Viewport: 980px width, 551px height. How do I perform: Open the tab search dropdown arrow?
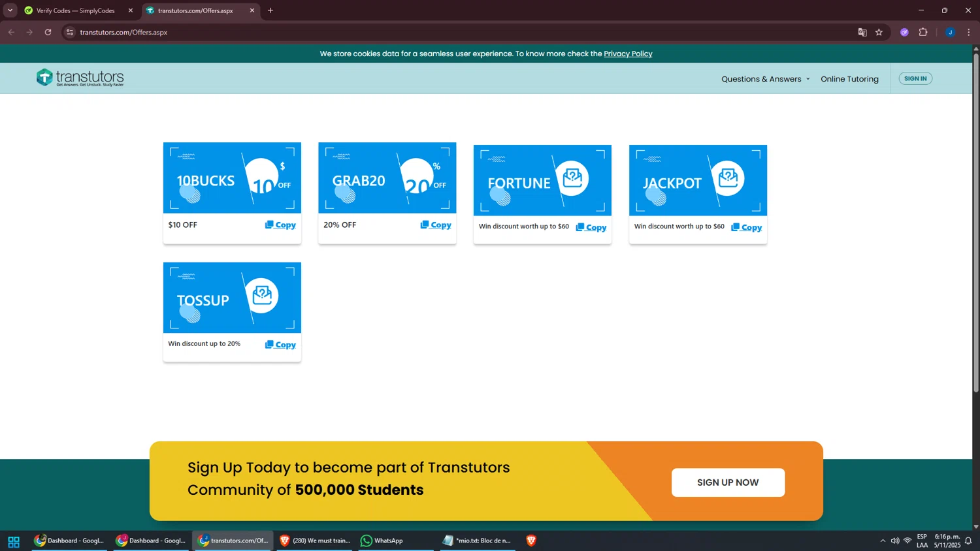tap(10, 10)
